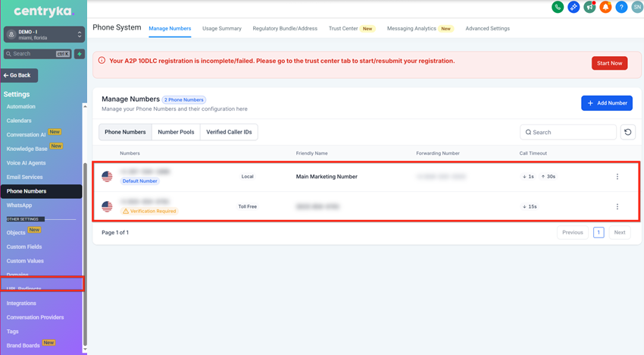Select the Number Pools tab
This screenshot has width=644, height=355.
176,132
